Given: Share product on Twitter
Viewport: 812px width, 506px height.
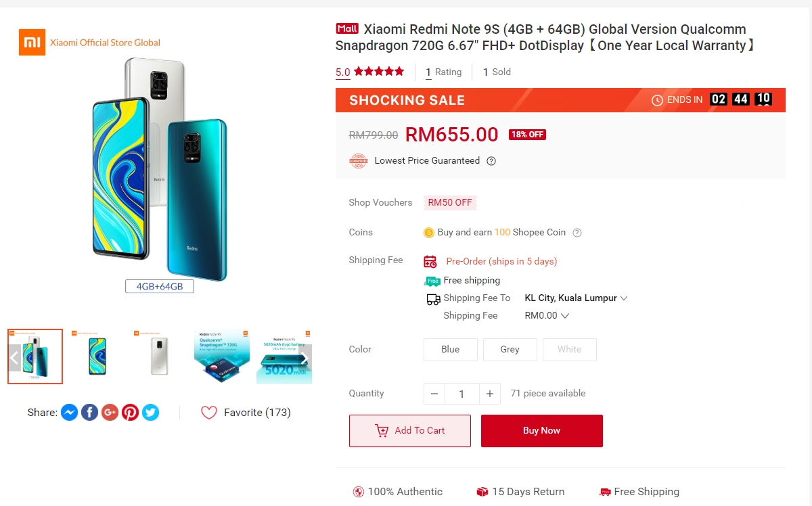Looking at the screenshot, I should [x=150, y=412].
